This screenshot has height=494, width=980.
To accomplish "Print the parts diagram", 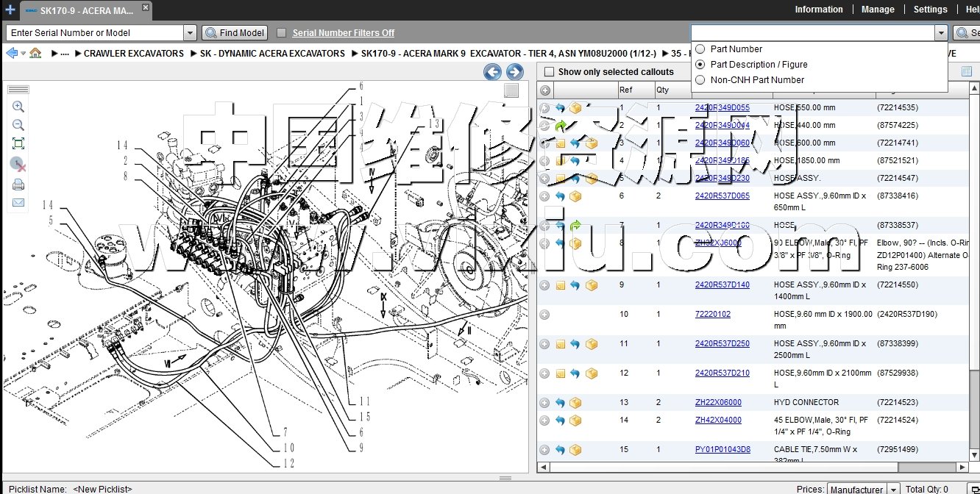I will tap(18, 184).
